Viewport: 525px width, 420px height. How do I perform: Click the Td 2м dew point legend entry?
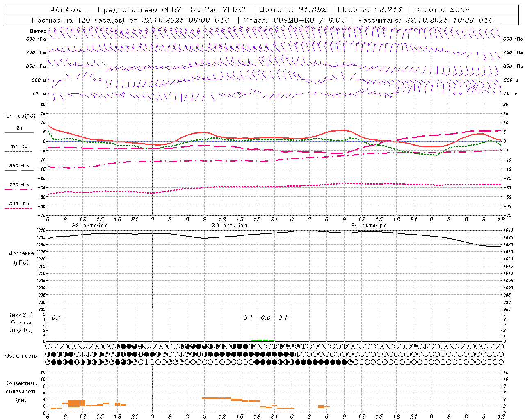pos(19,147)
